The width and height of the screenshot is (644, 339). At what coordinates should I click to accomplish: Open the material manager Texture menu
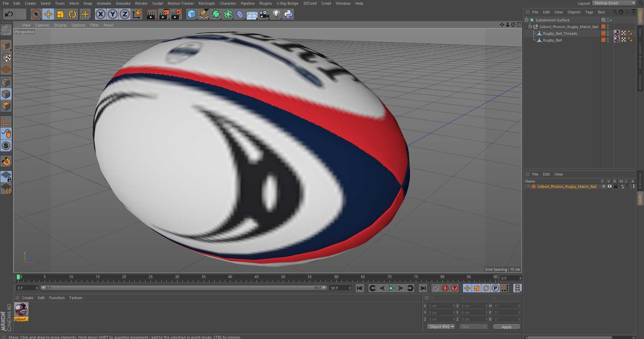(x=75, y=298)
